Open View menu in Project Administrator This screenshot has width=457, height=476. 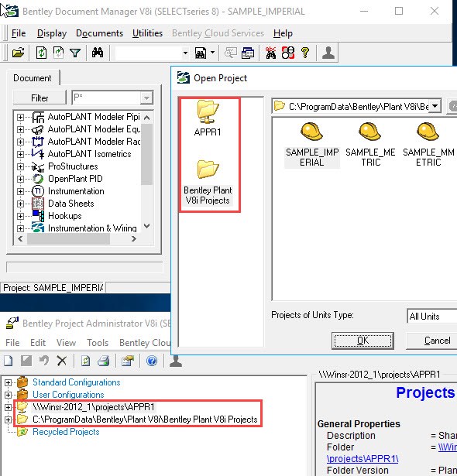[67, 343]
